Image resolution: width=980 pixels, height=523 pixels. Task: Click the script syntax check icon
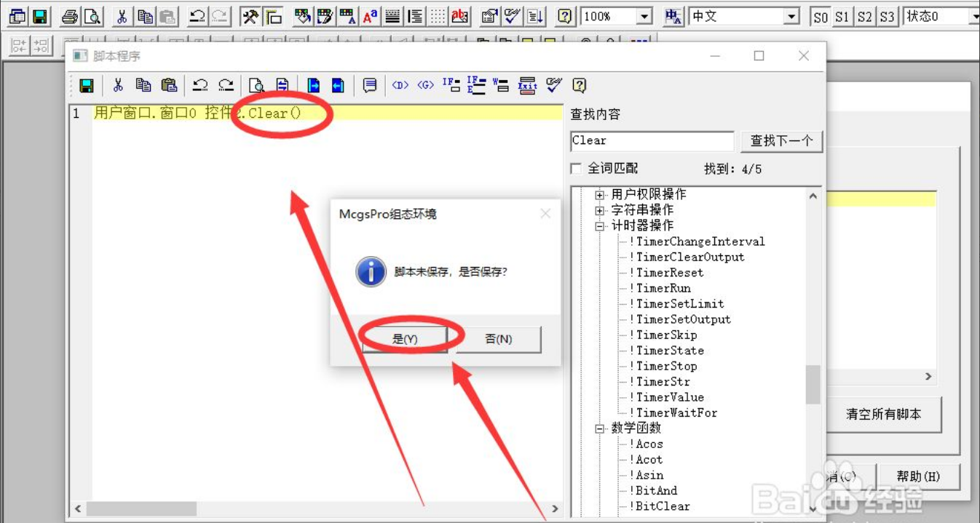(554, 86)
